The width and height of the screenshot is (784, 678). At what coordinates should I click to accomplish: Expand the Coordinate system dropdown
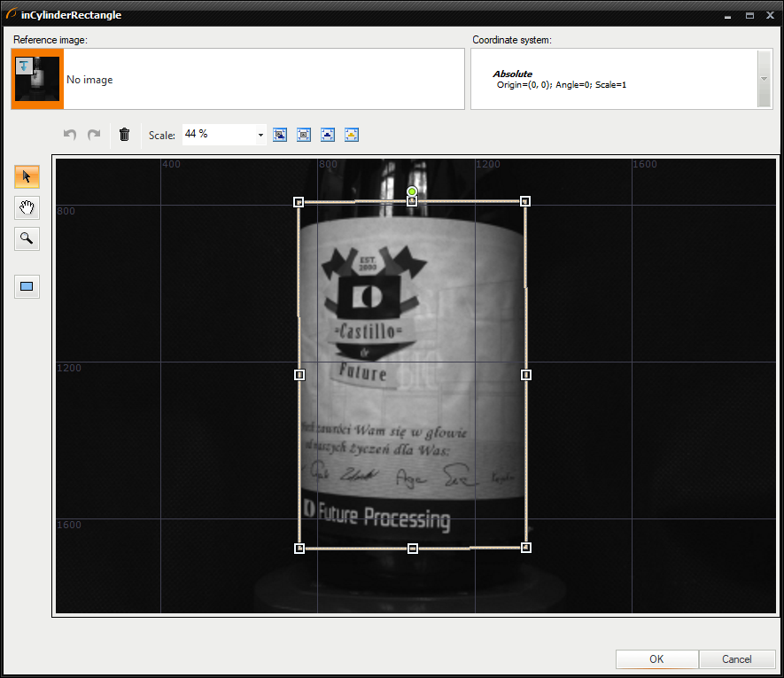click(765, 79)
